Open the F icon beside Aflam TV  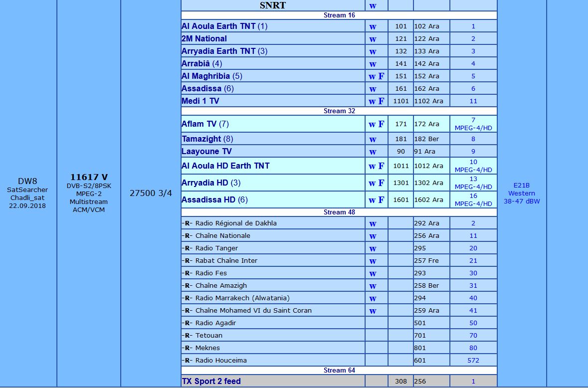(x=381, y=124)
